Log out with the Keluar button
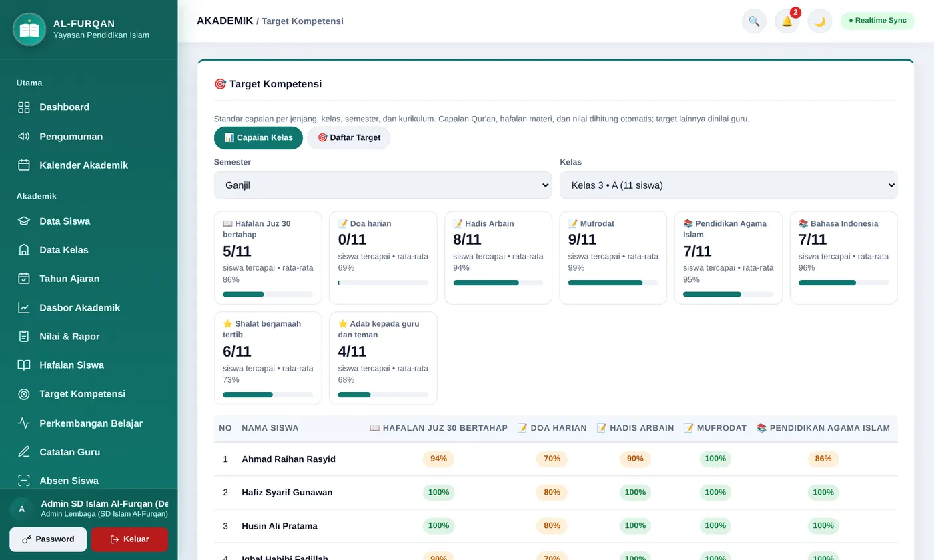The height and width of the screenshot is (560, 934). pyautogui.click(x=129, y=539)
